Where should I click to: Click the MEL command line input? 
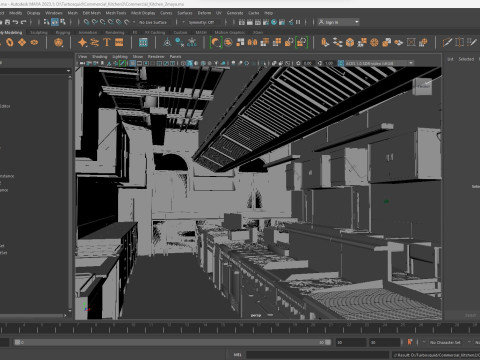pyautogui.click(x=317, y=355)
